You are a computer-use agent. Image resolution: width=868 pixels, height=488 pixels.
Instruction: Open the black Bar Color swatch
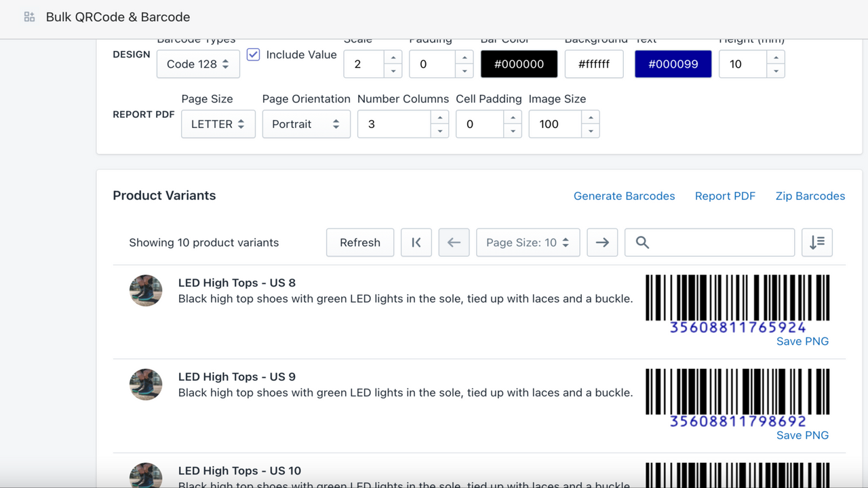pyautogui.click(x=519, y=64)
